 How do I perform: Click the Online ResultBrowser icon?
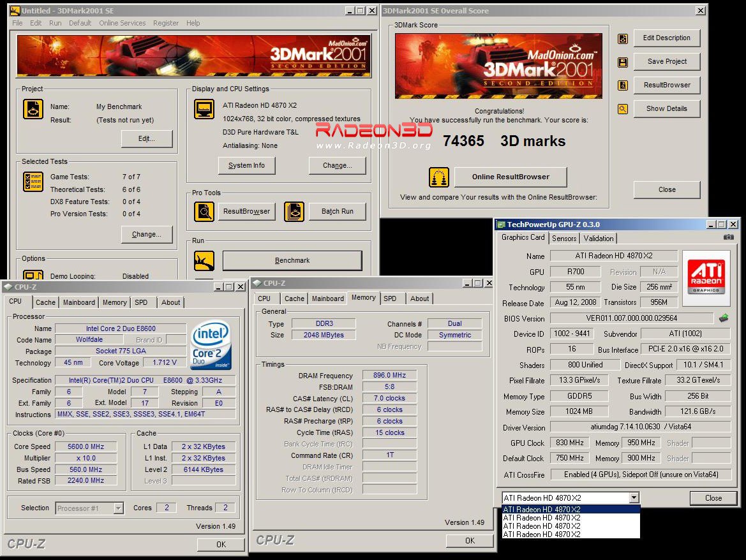438,177
